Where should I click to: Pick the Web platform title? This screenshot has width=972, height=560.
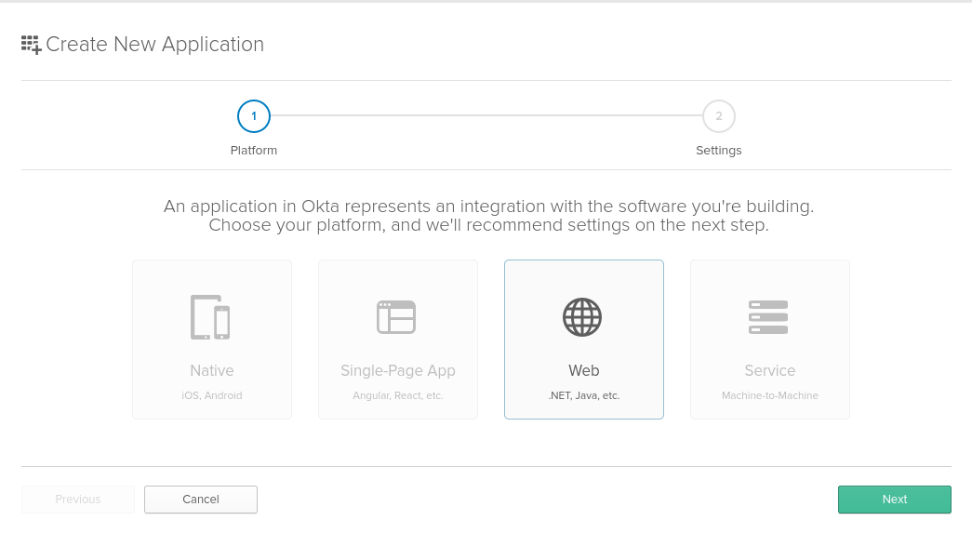(584, 370)
